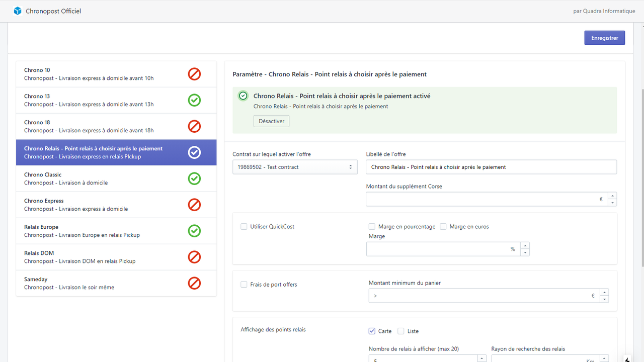Viewport: 644px width, 362px height.
Task: Decrease Montant du supplément Corse value
Action: pos(612,203)
